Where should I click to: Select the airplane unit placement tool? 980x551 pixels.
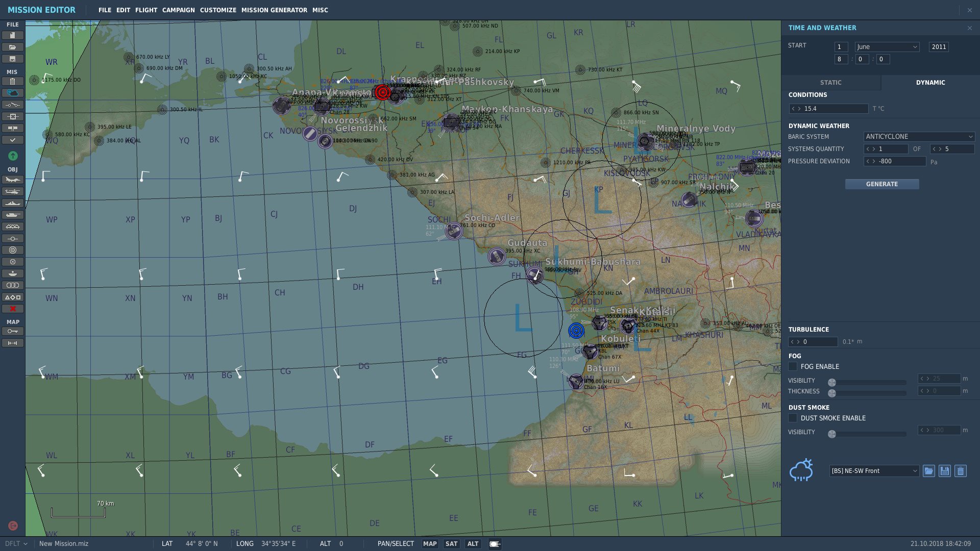coord(13,180)
